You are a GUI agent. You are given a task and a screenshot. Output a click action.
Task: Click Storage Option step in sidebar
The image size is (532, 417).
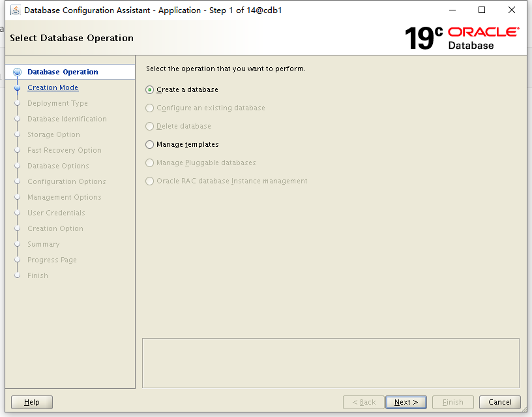click(53, 134)
